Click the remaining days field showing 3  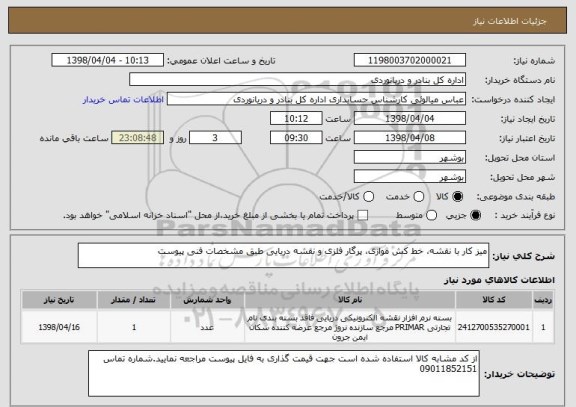click(x=215, y=138)
